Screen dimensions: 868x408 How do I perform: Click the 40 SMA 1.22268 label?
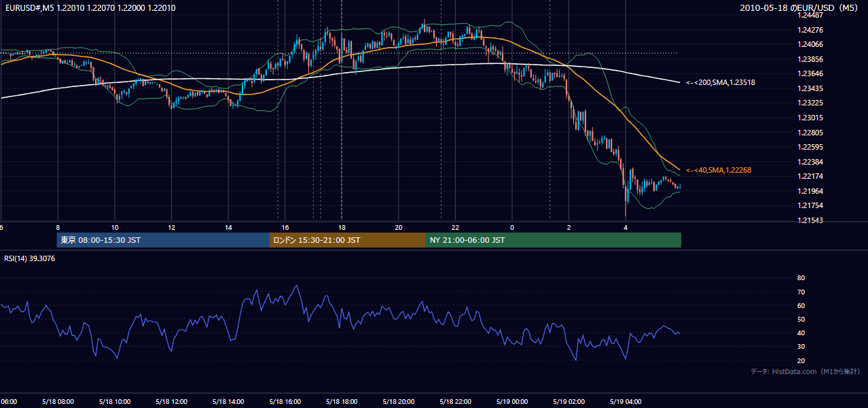[x=719, y=170]
